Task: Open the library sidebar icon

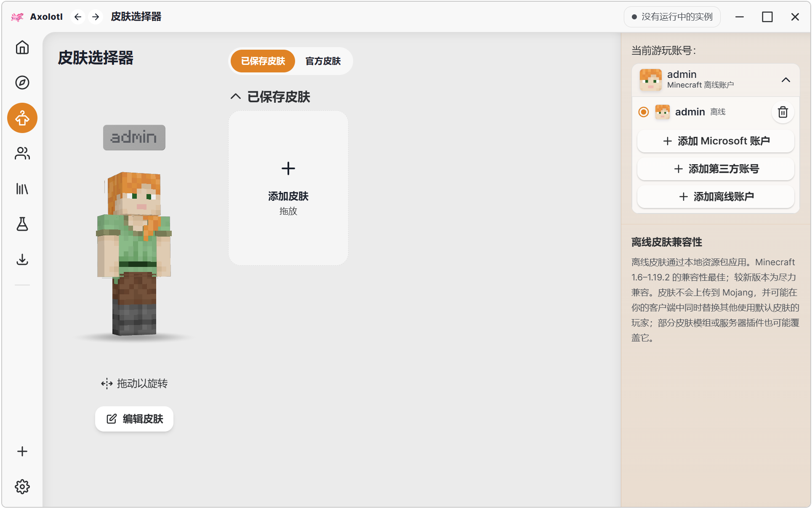Action: tap(22, 189)
